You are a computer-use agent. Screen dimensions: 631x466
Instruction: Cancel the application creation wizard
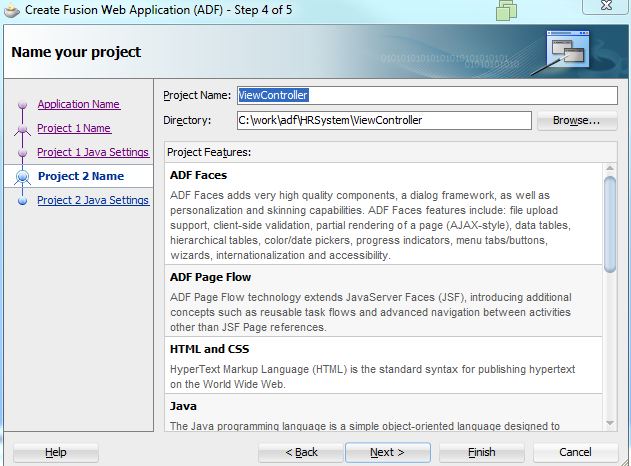tap(575, 452)
